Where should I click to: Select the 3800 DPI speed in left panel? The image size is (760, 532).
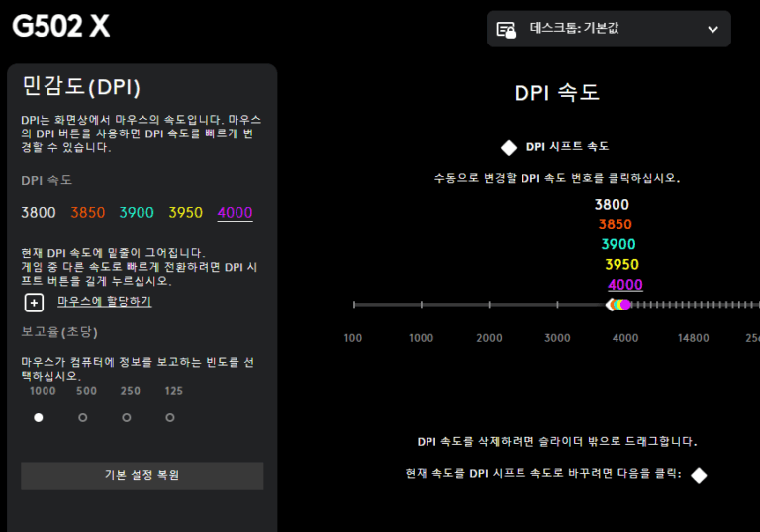coord(39,213)
